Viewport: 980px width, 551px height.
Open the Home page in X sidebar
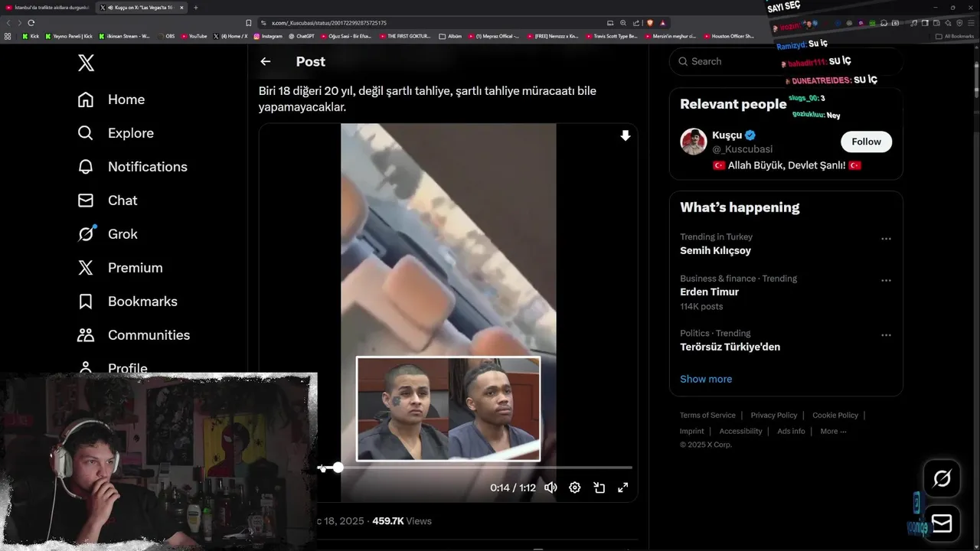click(111, 99)
